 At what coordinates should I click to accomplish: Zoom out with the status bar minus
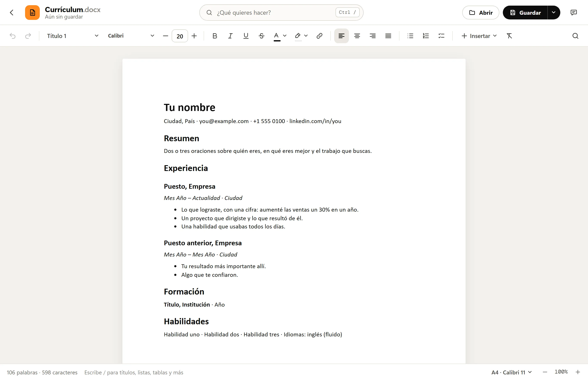click(x=545, y=372)
